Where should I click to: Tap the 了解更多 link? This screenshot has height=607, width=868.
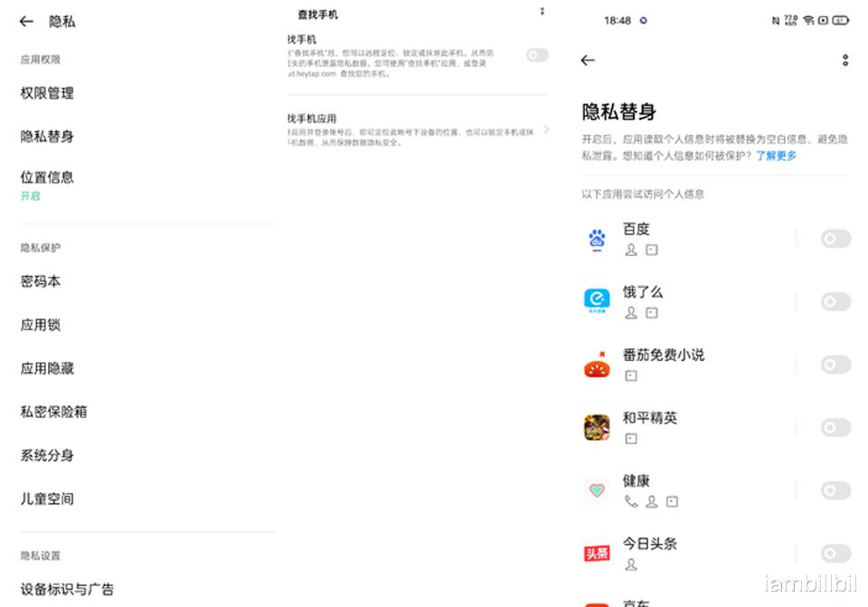(x=778, y=156)
